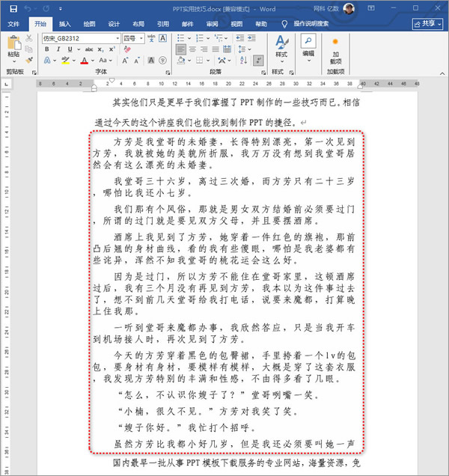This screenshot has width=449, height=476.
Task: Open bullet list dropdown arrow
Action: (189, 38)
